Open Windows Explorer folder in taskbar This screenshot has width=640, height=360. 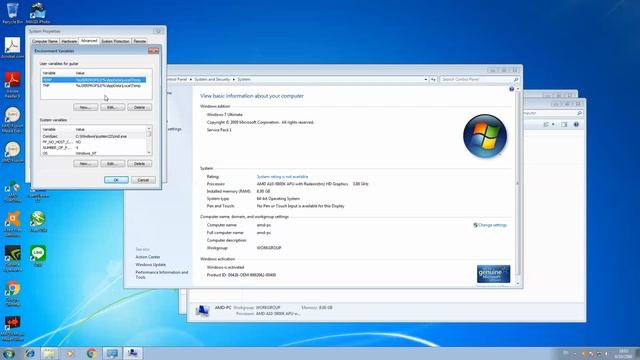(50, 353)
